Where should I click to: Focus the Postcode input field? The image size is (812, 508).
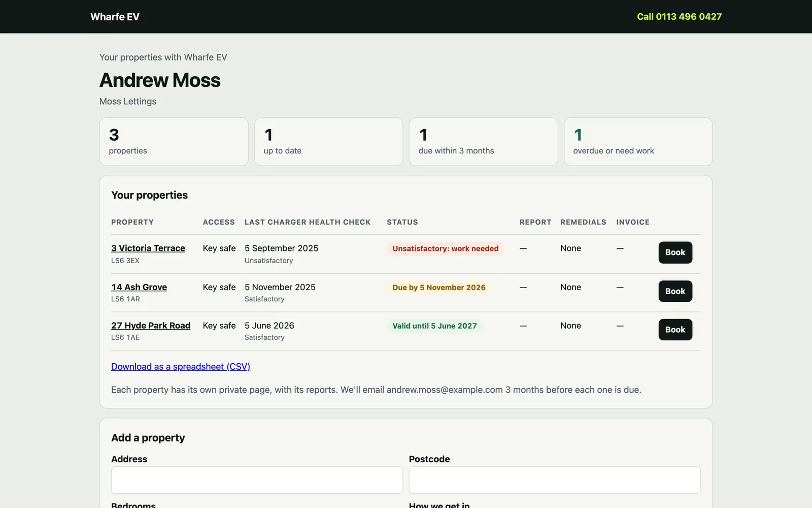pyautogui.click(x=555, y=480)
